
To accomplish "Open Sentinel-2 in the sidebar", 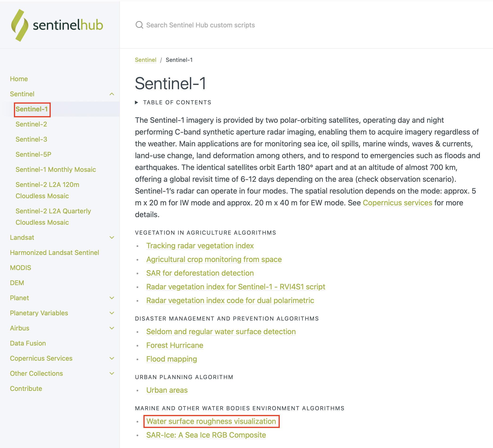I will coord(31,124).
